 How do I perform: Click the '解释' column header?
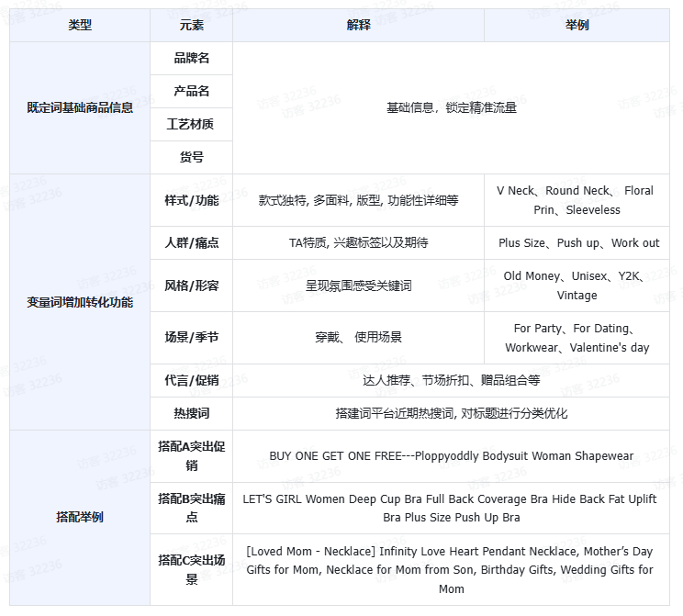pyautogui.click(x=358, y=26)
